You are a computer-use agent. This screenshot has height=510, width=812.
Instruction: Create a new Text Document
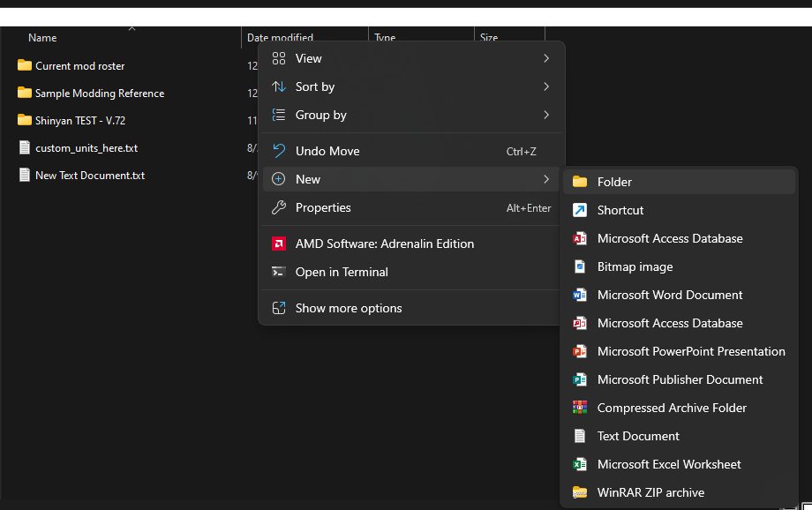point(637,436)
